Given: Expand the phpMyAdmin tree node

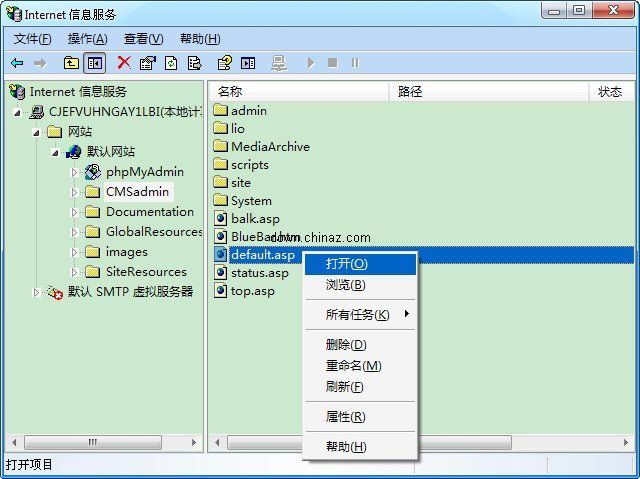Looking at the screenshot, I should [x=74, y=172].
